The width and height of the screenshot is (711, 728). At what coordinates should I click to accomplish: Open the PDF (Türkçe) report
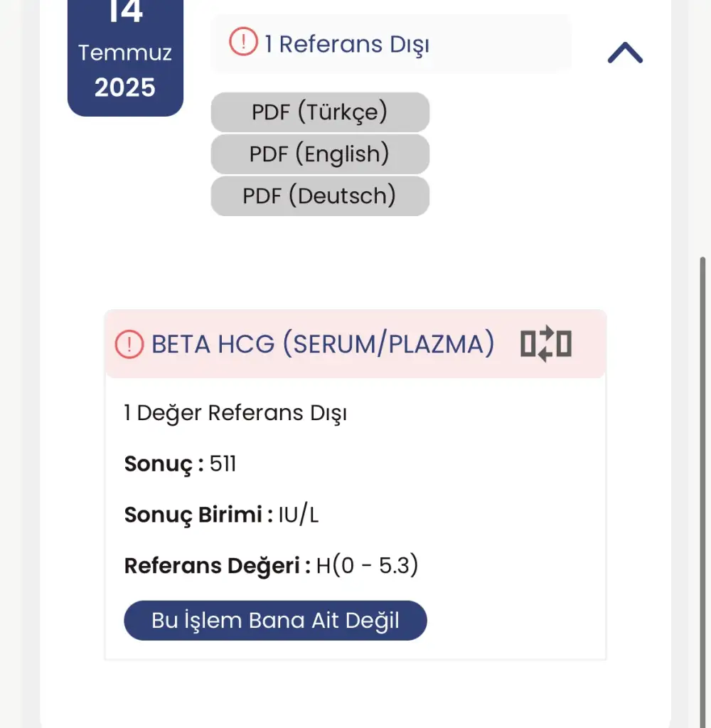coord(320,112)
